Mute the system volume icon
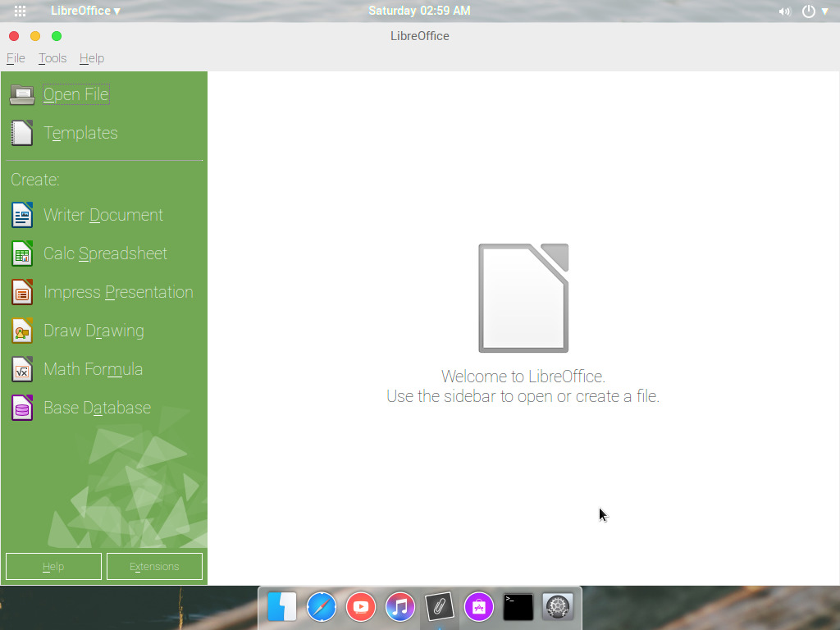Image resolution: width=840 pixels, height=630 pixels. pos(784,11)
